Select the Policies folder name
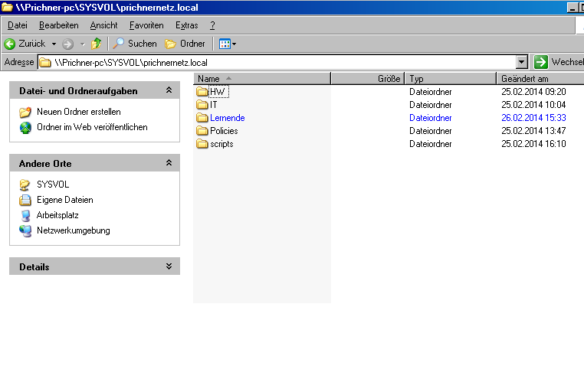This screenshot has width=584, height=392. click(224, 131)
